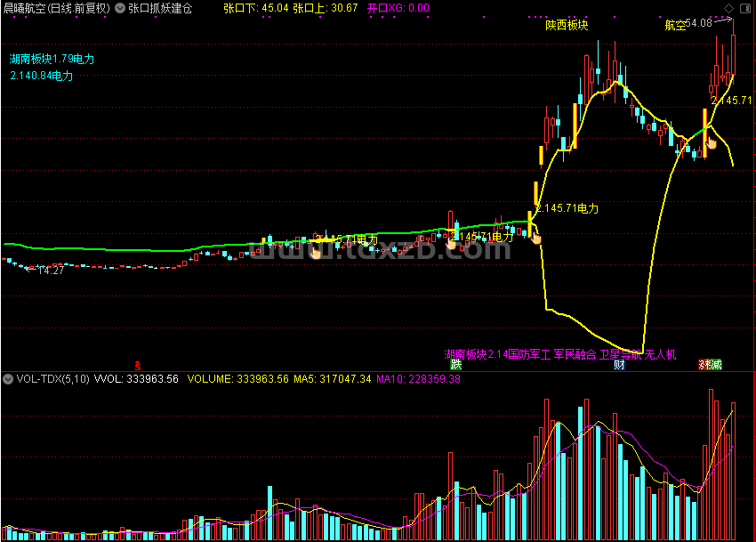Click the MA10: 228359.38 value
Viewport: 756px width, 542px height.
[418, 379]
